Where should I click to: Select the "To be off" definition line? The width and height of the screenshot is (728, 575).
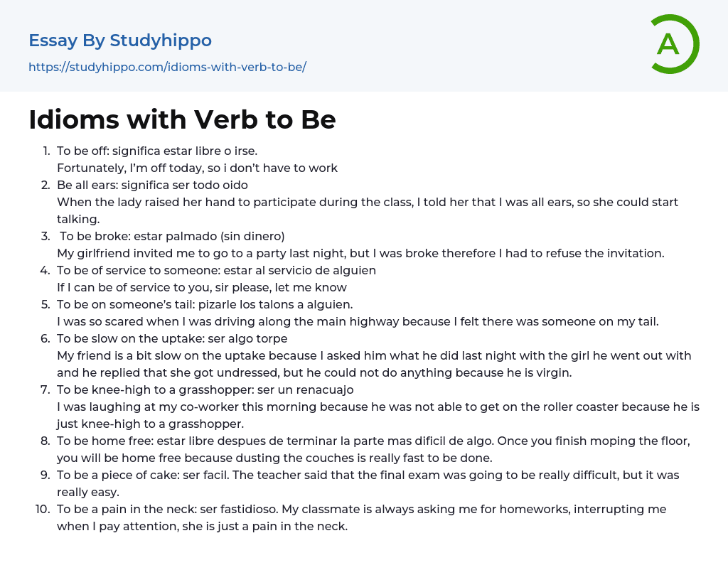coord(156,151)
